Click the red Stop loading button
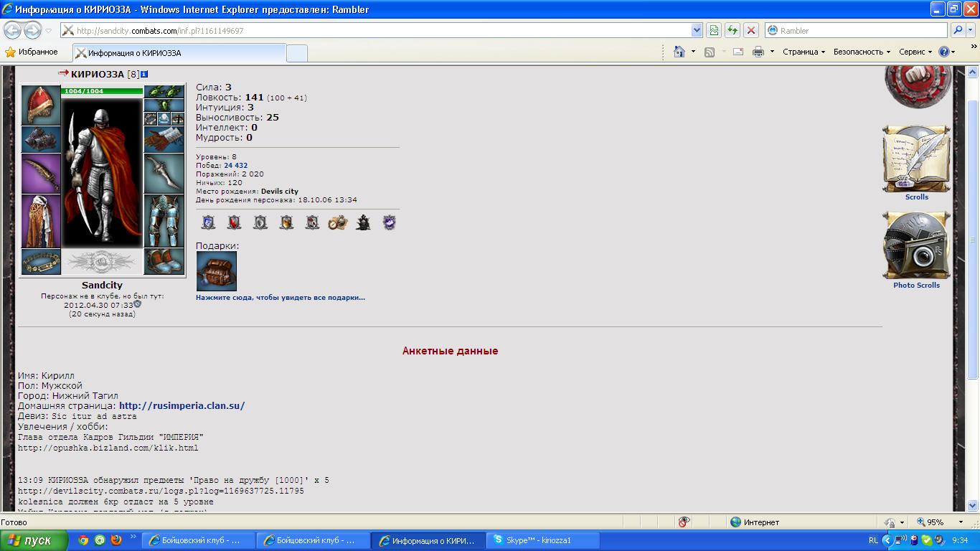The image size is (980, 551). pyautogui.click(x=751, y=31)
